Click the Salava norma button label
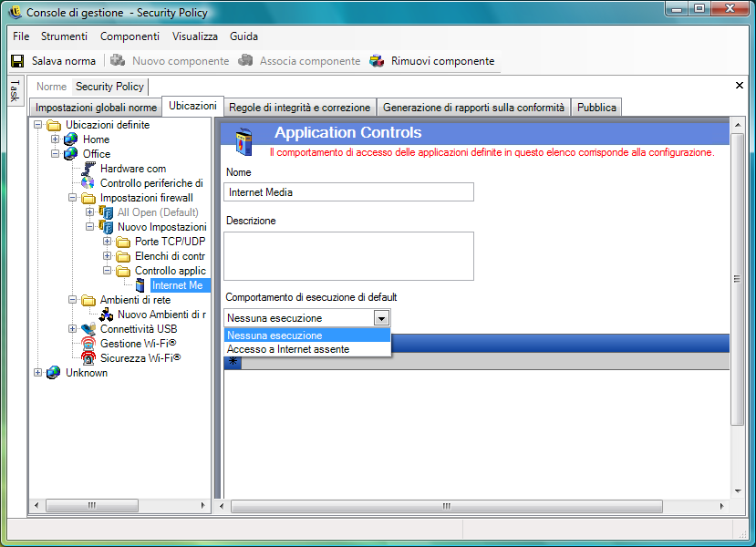Viewport: 756px width, 547px height. pos(64,61)
